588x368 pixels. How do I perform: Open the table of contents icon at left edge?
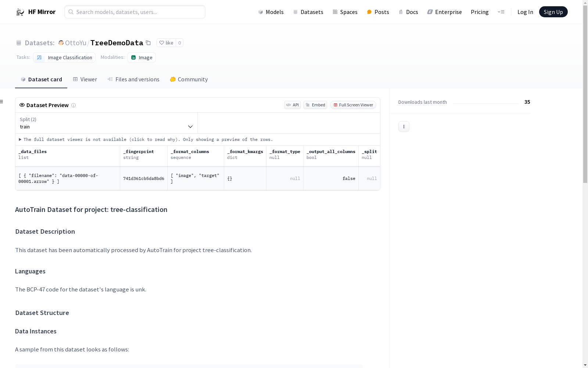(2, 102)
